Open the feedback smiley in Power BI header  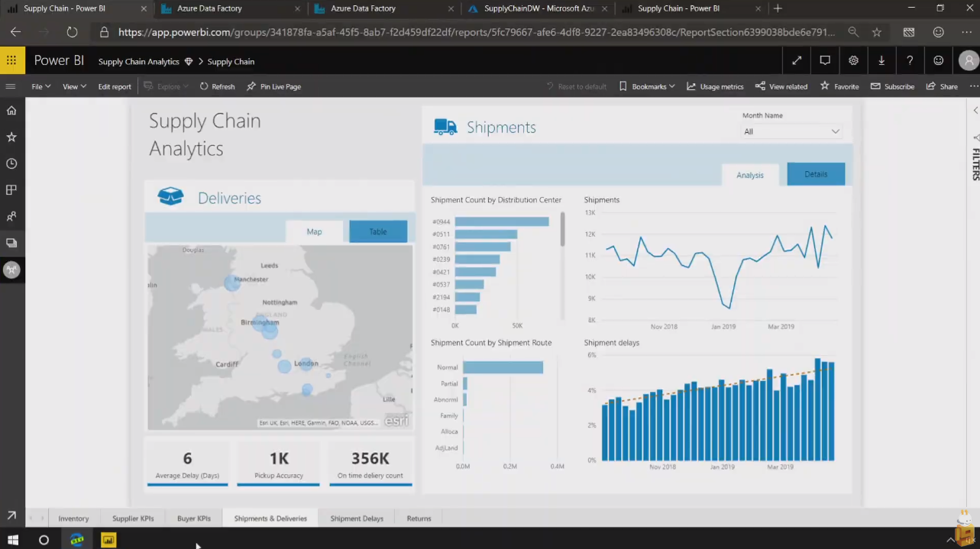point(938,61)
